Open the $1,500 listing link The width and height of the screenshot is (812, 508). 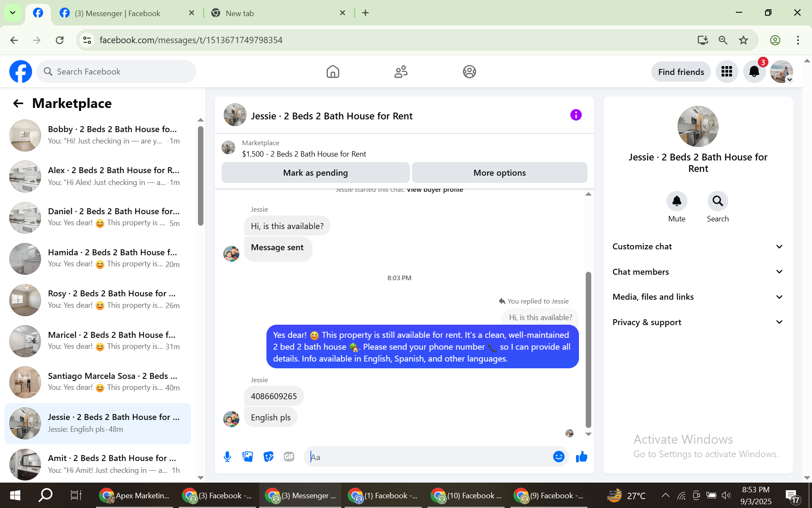(x=304, y=154)
